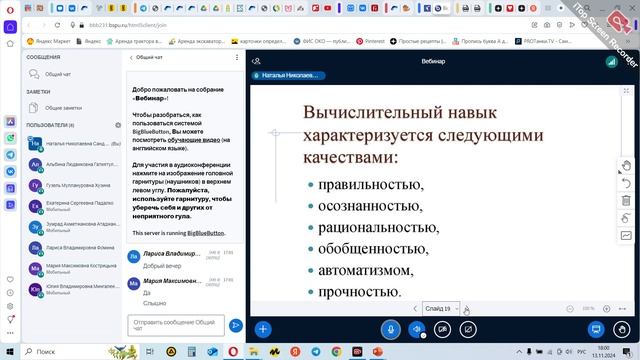Open Windows Start menu
This screenshot has width=640, height=360.
pos(10,351)
